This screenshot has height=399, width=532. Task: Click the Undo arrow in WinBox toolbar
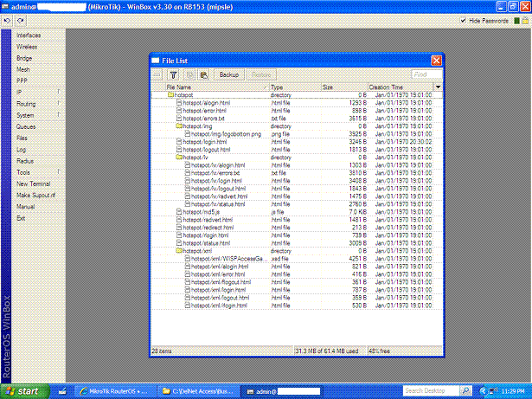pos(7,21)
